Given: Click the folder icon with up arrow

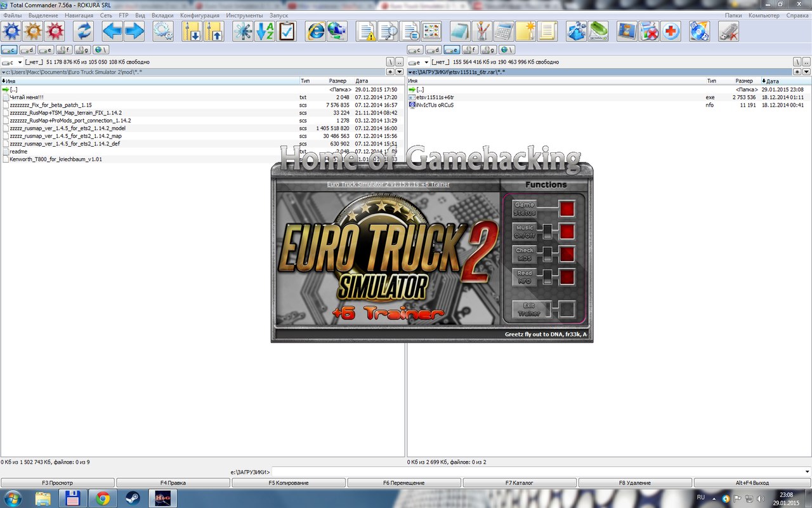Looking at the screenshot, I should (x=213, y=31).
